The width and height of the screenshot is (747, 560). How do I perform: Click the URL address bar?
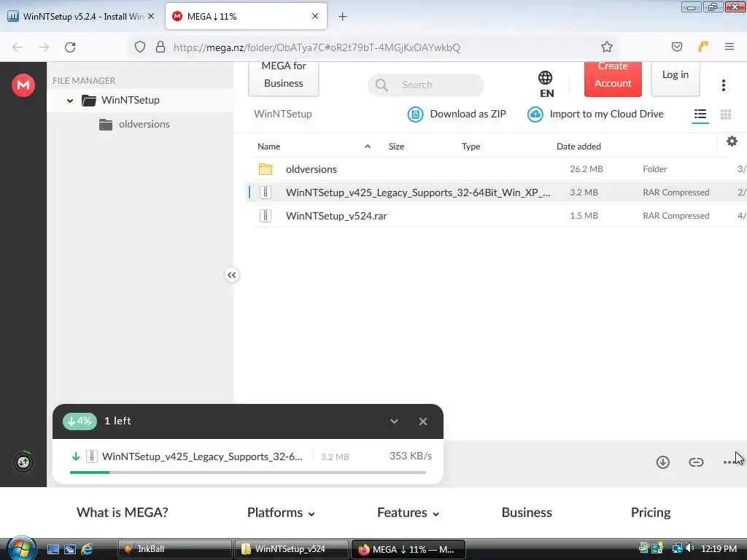374,47
